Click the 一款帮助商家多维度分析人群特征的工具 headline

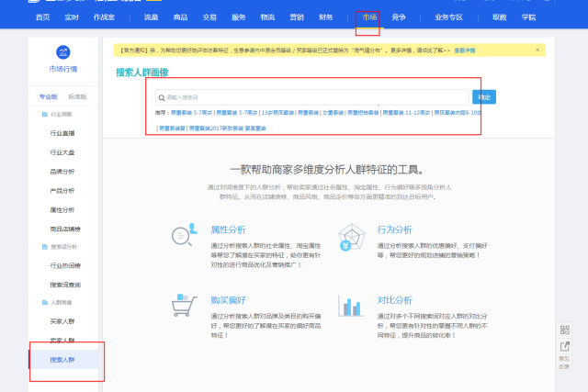click(x=327, y=170)
